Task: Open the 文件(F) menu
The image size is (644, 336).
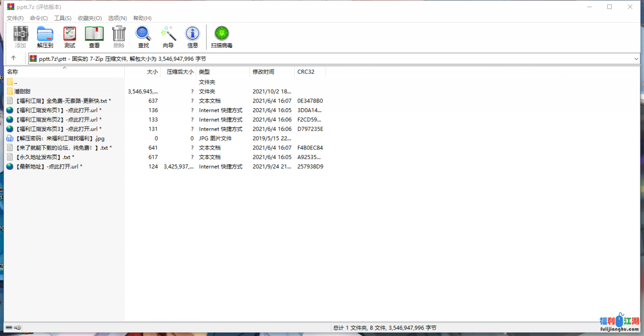Action: (15, 18)
